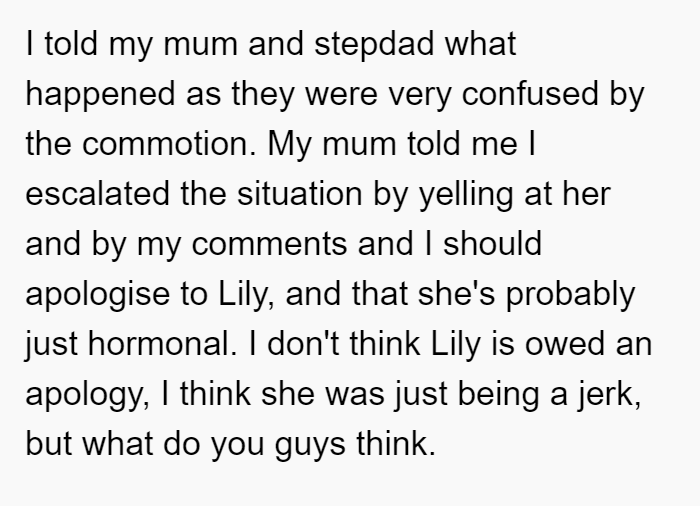The width and height of the screenshot is (700, 506).
Task: Click the word 'mum' in first line
Action: coord(200,46)
